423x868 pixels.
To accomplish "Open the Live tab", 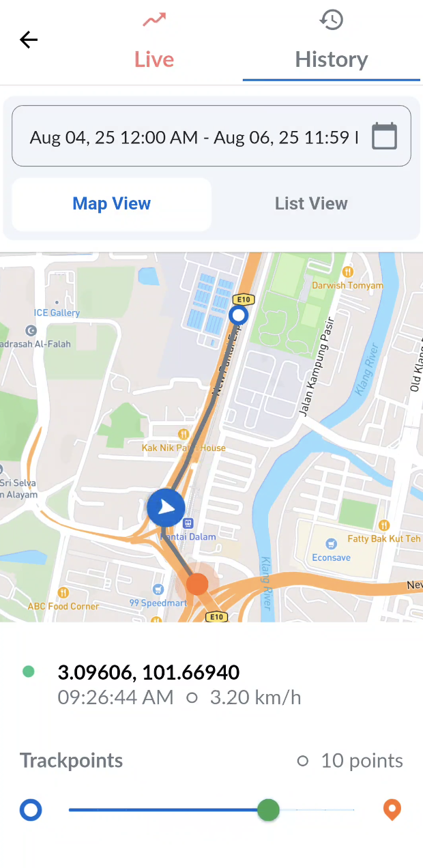I will [154, 41].
